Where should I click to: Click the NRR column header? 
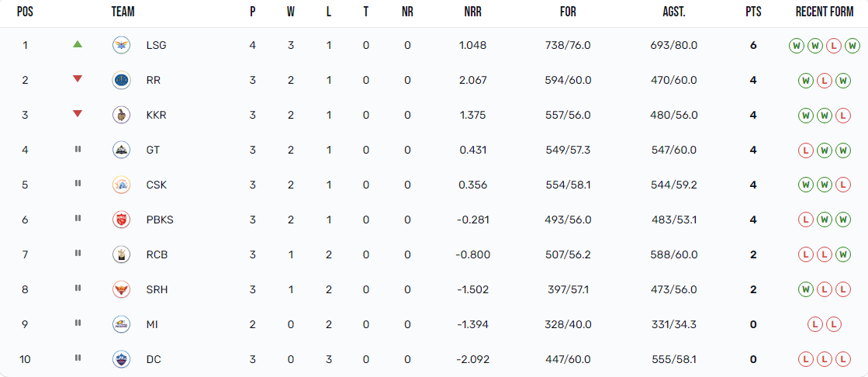point(472,12)
